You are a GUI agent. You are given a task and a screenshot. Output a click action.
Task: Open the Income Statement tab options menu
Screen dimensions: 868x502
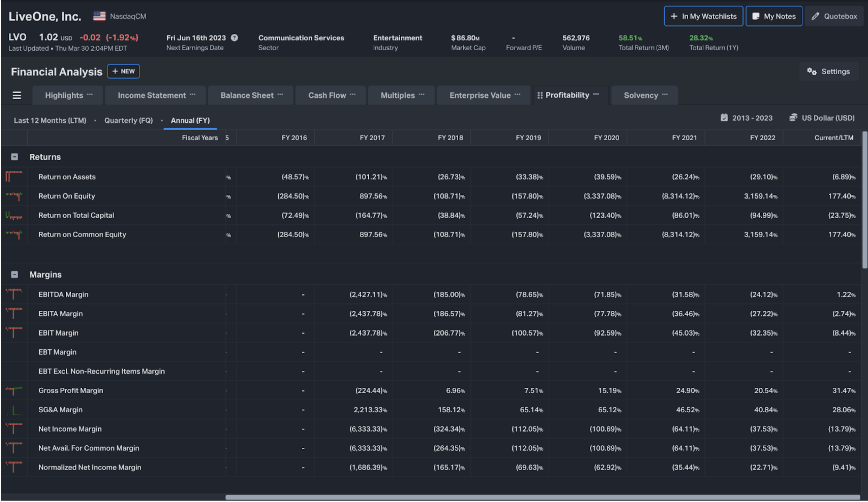(193, 95)
